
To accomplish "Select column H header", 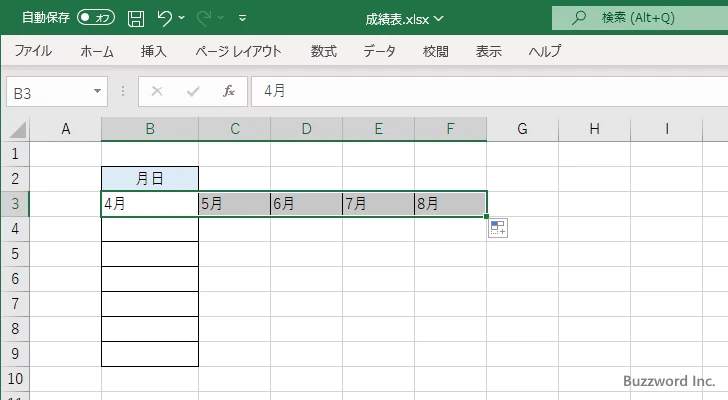I will 594,129.
